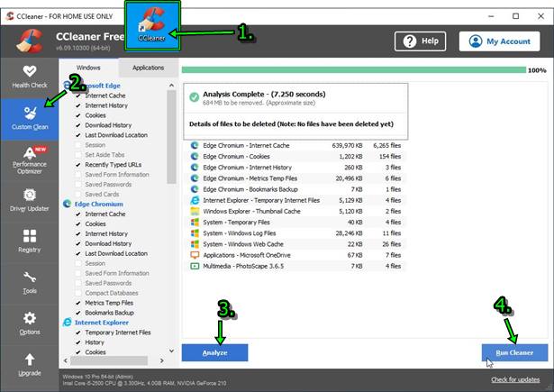Viewport: 554px width, 392px height.
Task: Open the Options section
Action: (x=30, y=324)
